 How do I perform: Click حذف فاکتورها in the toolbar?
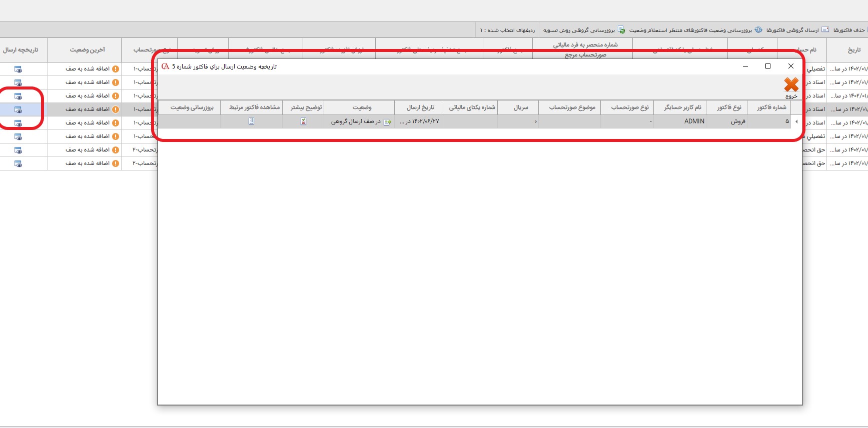[x=849, y=30]
